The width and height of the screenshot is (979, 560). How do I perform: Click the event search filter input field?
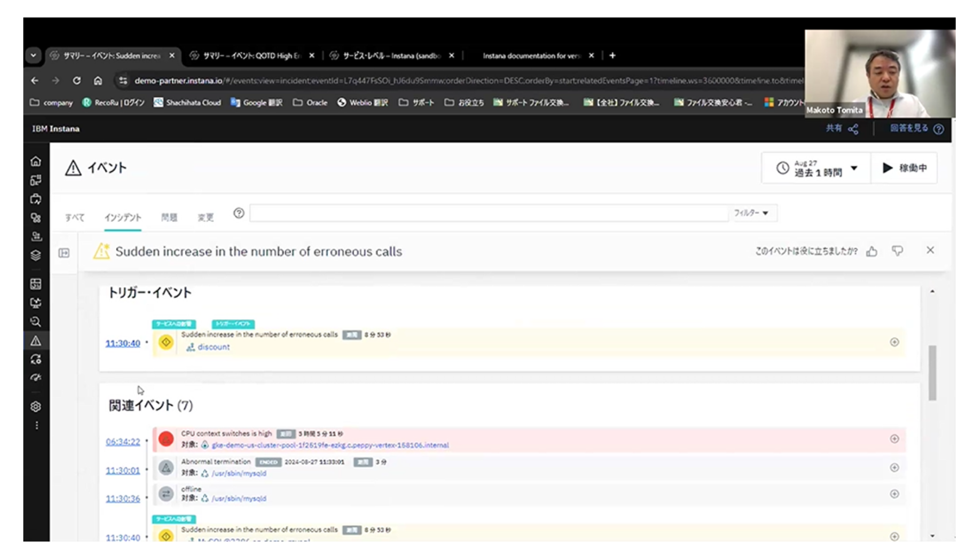click(489, 213)
